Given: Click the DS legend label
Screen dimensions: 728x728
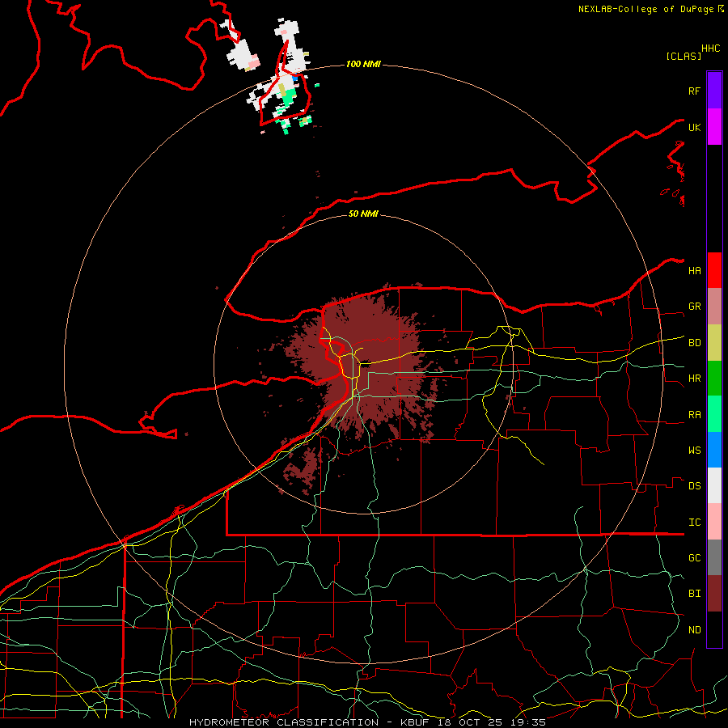Looking at the screenshot, I should point(695,486).
